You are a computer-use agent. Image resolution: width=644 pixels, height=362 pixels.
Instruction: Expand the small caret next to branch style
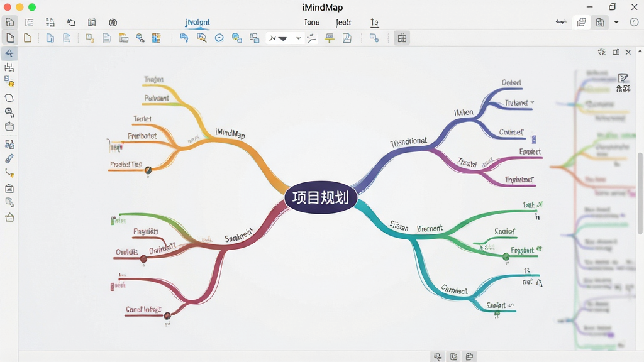point(299,38)
